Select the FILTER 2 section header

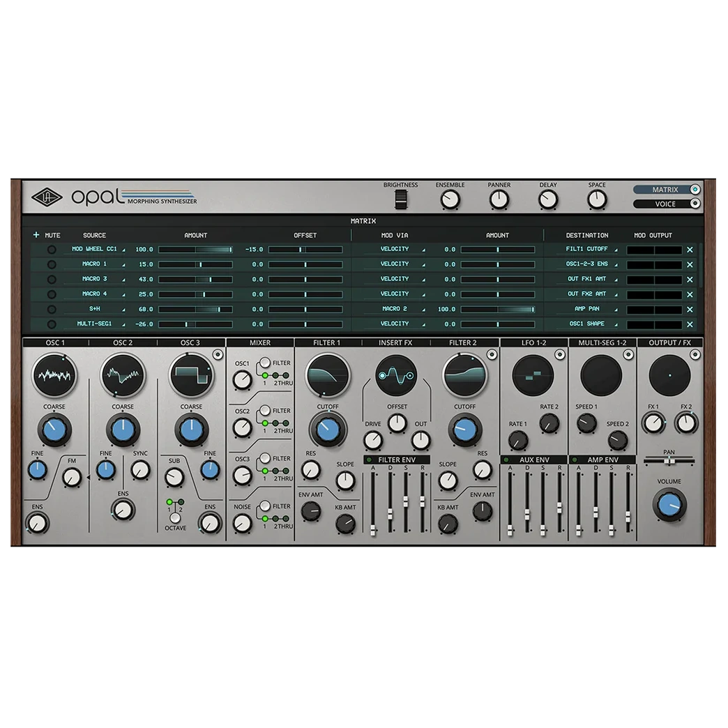click(463, 342)
